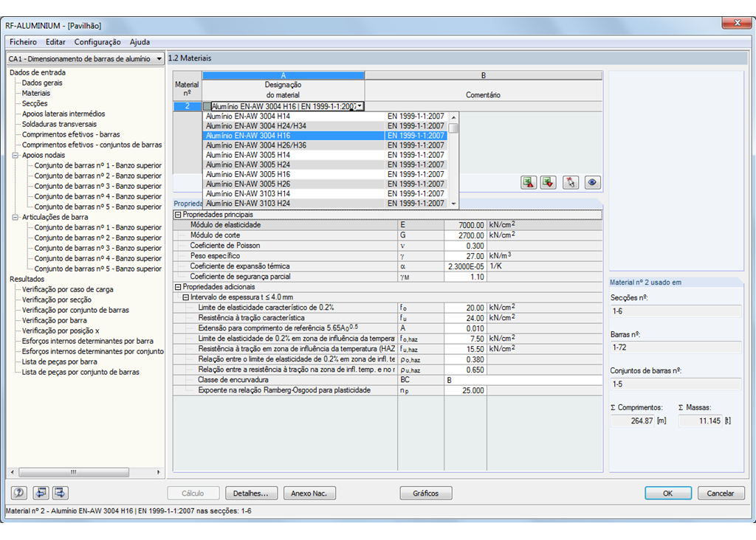Open Soldaduras transversais in navigator
Image resolution: width=756 pixels, height=540 pixels.
coord(59,124)
